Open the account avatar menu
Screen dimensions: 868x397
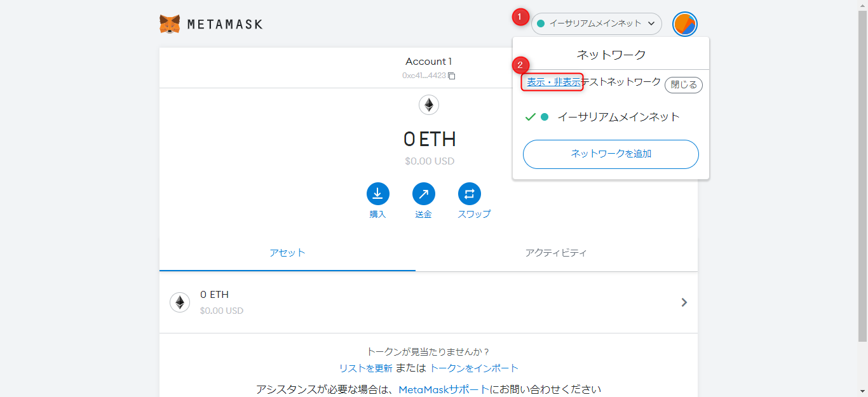684,24
